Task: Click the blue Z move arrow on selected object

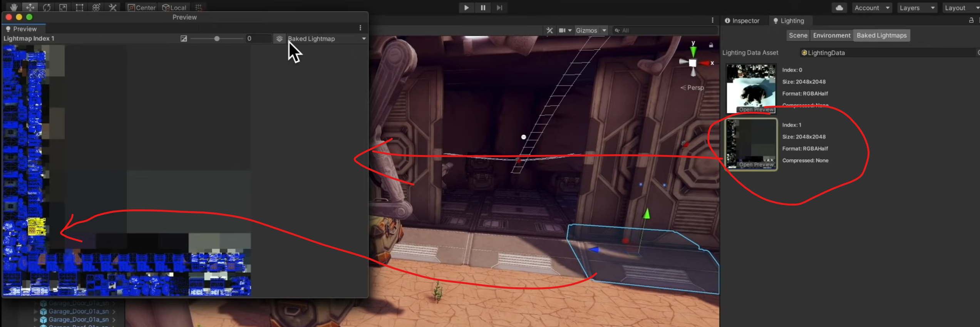Action: click(595, 250)
